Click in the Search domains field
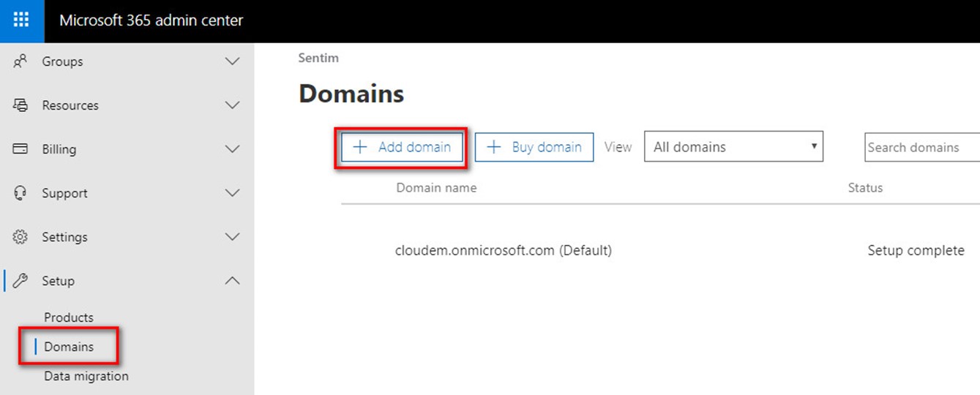 [922, 147]
